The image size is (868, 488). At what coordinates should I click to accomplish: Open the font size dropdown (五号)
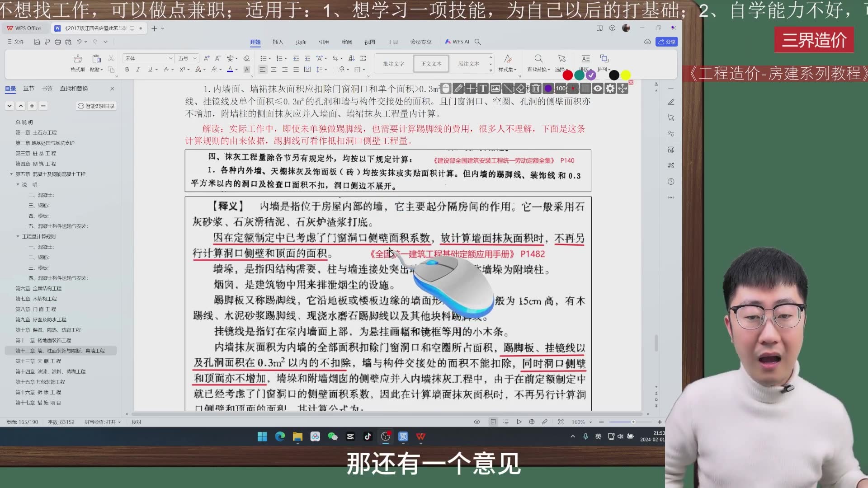[195, 58]
